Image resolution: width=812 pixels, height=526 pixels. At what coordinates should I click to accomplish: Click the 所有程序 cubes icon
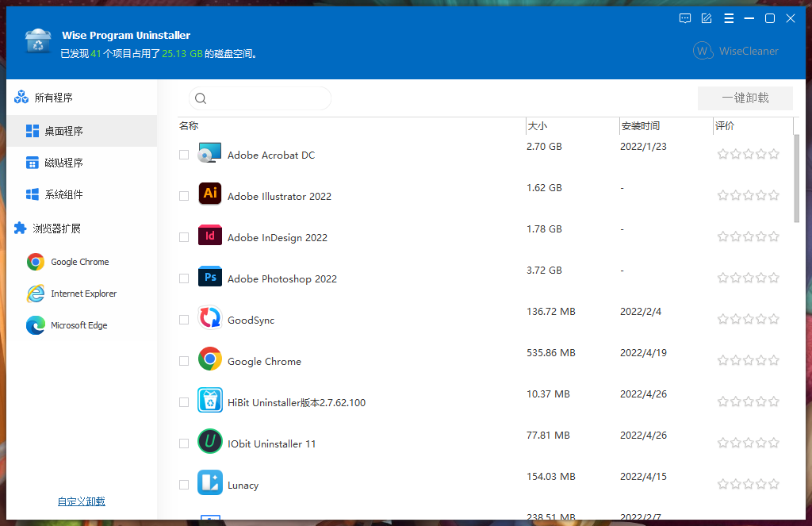point(21,97)
